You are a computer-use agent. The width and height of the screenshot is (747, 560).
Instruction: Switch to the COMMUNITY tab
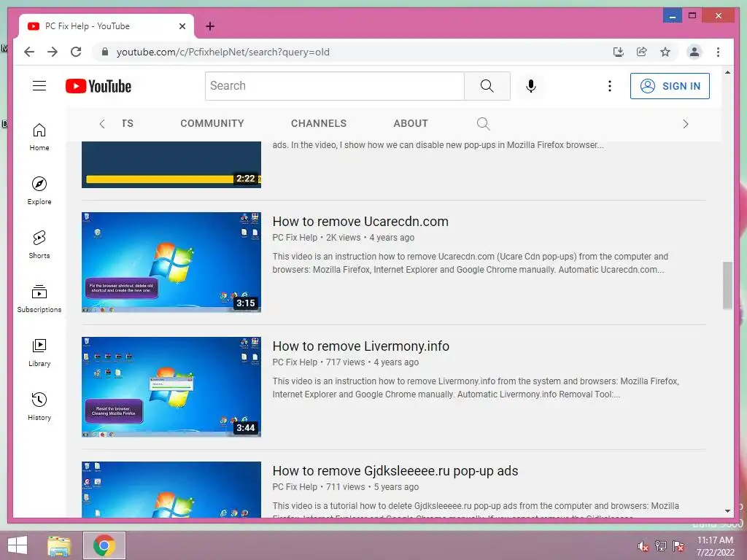tap(212, 123)
